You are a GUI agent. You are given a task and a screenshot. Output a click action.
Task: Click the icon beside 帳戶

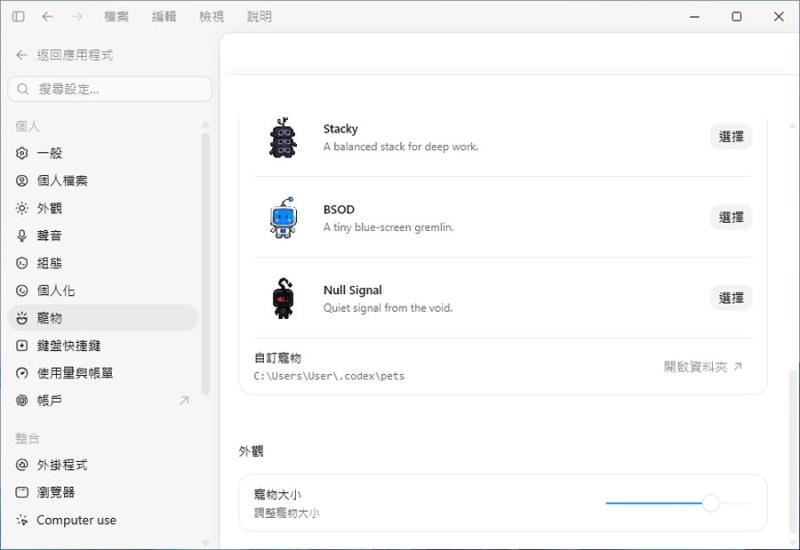click(22, 401)
